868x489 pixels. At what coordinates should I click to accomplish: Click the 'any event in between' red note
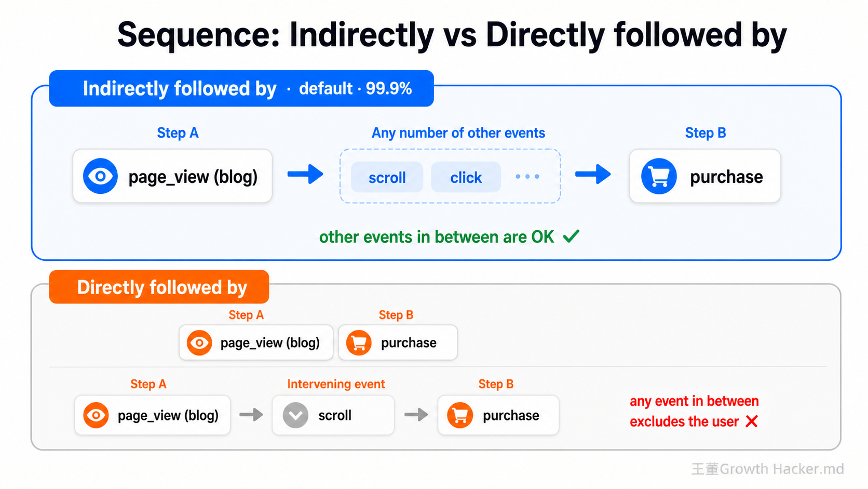coord(694,401)
